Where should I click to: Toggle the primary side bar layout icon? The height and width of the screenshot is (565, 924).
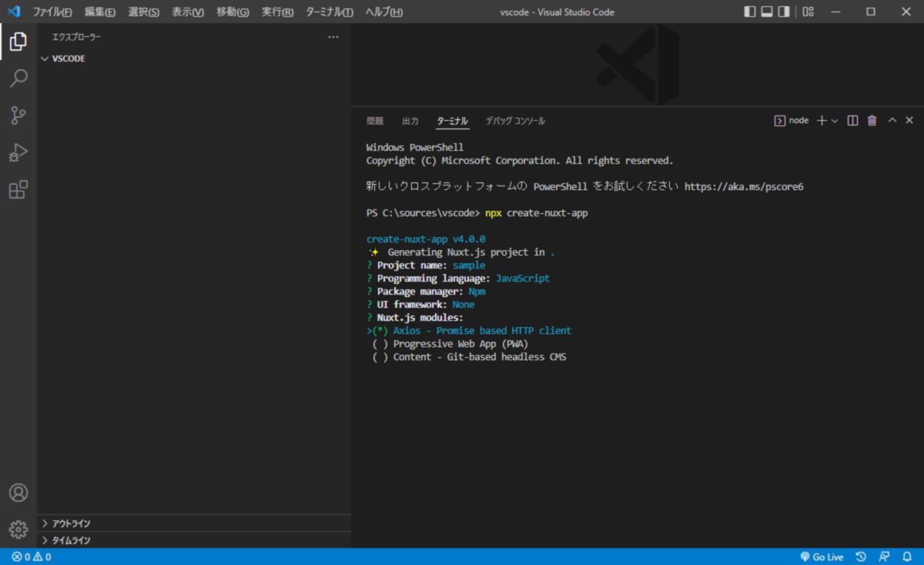pyautogui.click(x=750, y=12)
